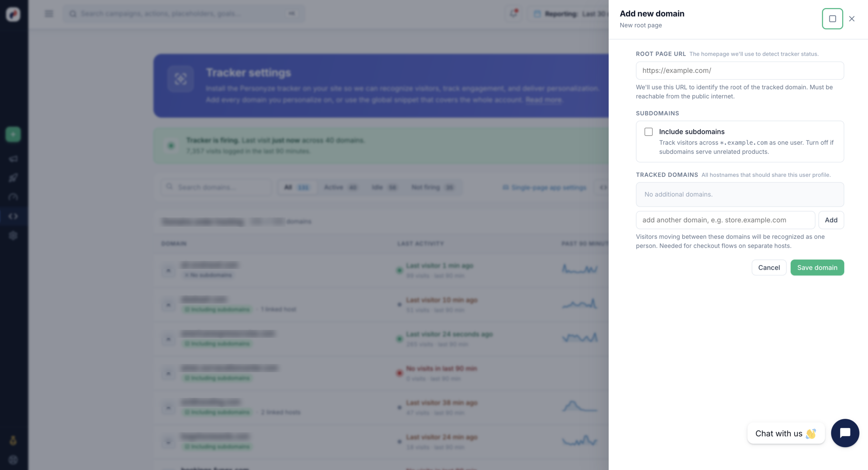Open Single page app settings link
Viewport: 868px width, 470px height.
pos(545,187)
